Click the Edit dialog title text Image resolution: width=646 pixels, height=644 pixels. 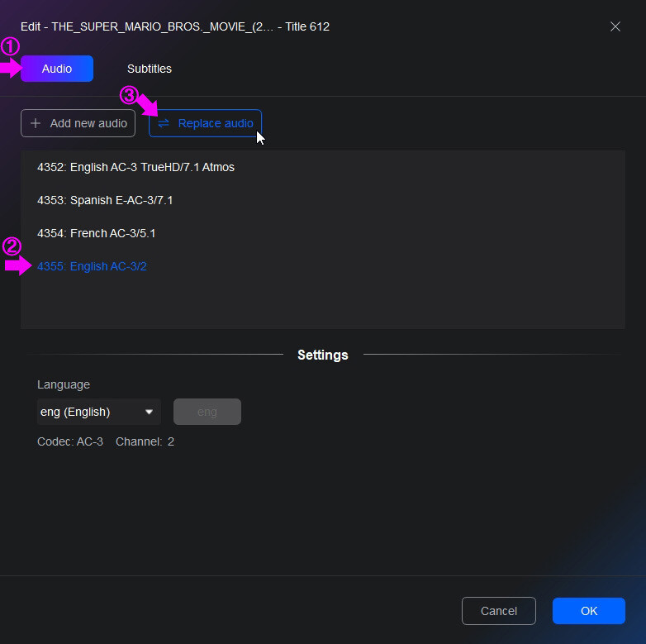(x=175, y=26)
